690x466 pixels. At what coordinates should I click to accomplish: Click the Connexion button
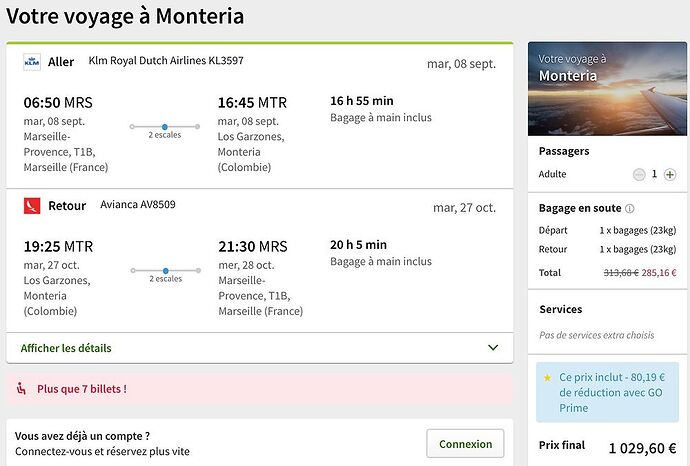pyautogui.click(x=465, y=444)
